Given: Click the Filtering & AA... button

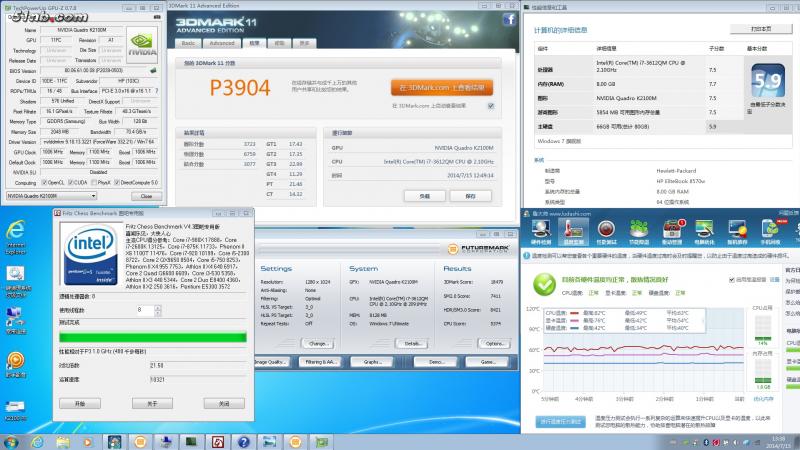Looking at the screenshot, I should click(x=320, y=362).
